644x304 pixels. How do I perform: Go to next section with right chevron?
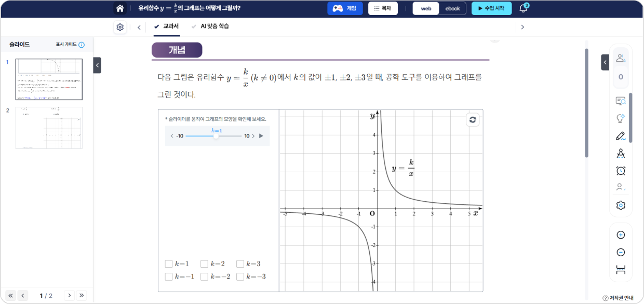click(x=522, y=27)
